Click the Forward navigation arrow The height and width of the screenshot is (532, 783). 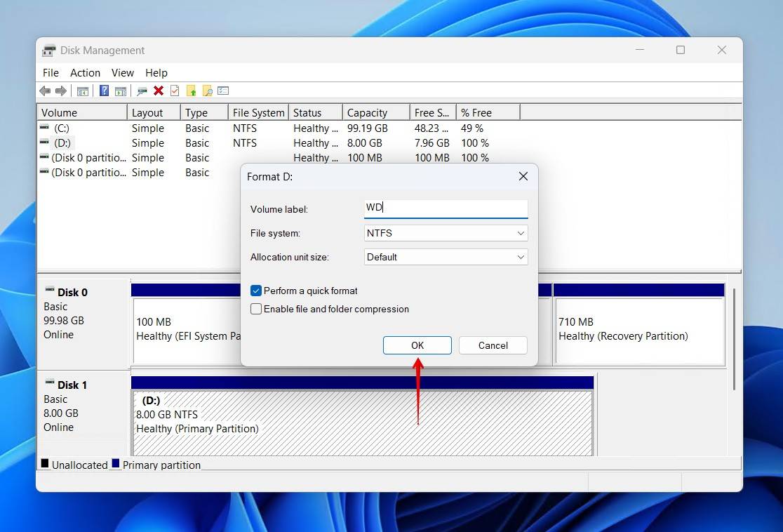(61, 91)
